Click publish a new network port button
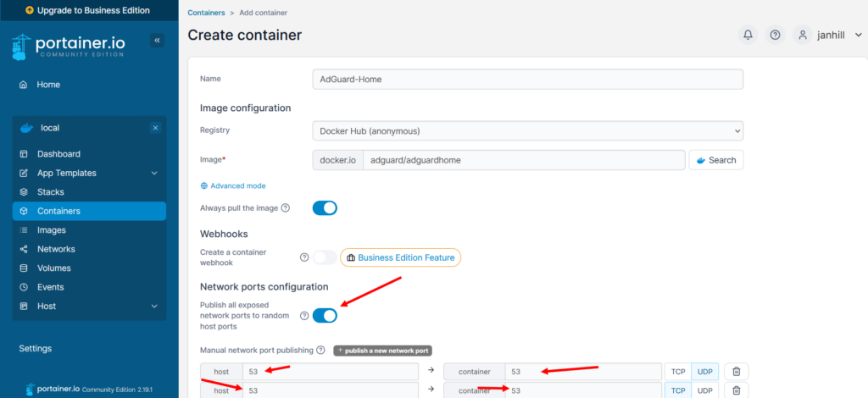The width and height of the screenshot is (868, 398). point(382,351)
